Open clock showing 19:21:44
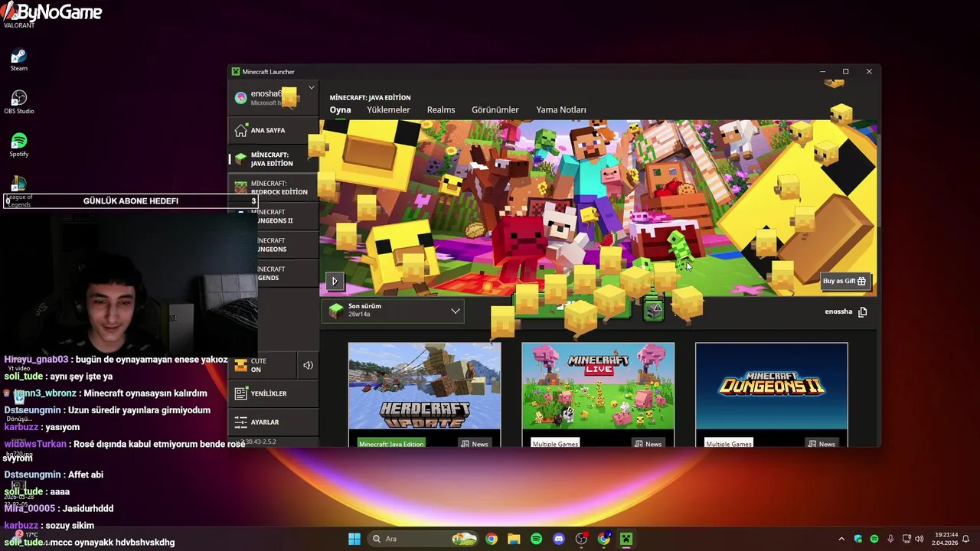 coord(946,539)
